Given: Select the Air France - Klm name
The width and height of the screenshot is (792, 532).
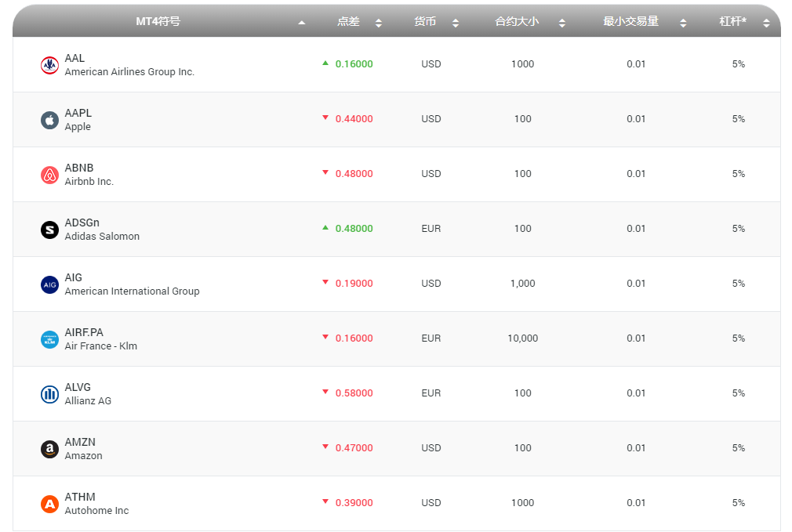Looking at the screenshot, I should point(101,346).
